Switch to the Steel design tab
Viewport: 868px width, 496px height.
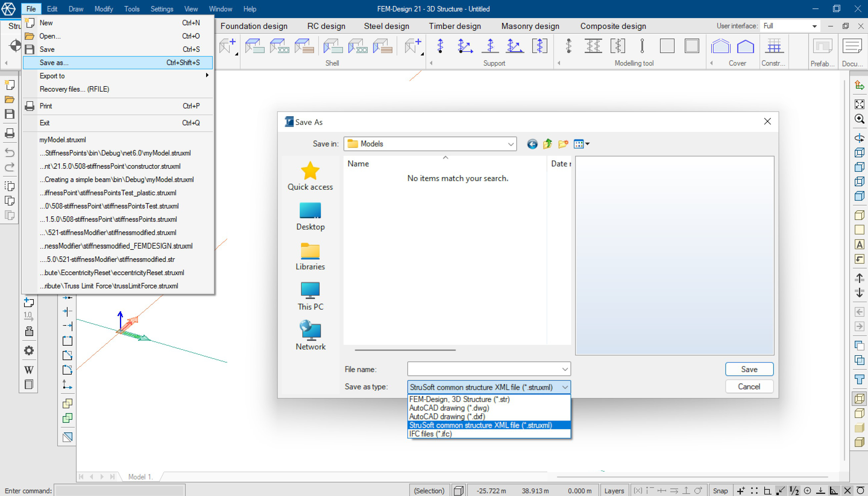point(386,26)
